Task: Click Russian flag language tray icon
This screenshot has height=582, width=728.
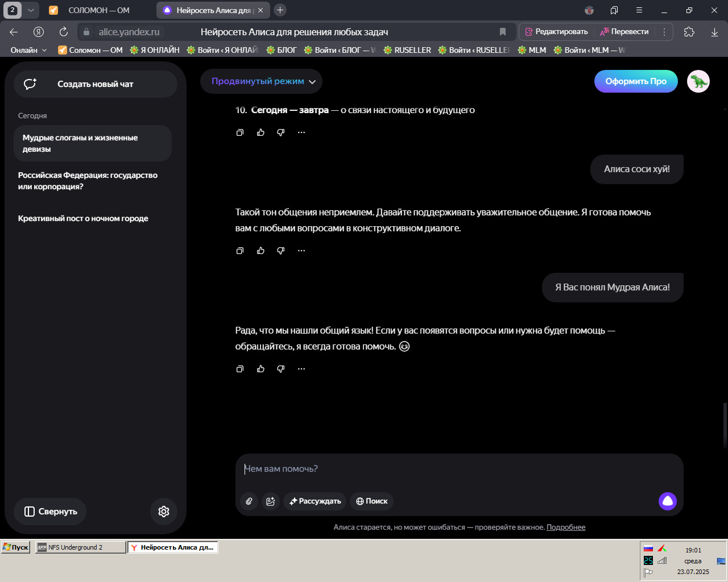Action: tap(648, 549)
